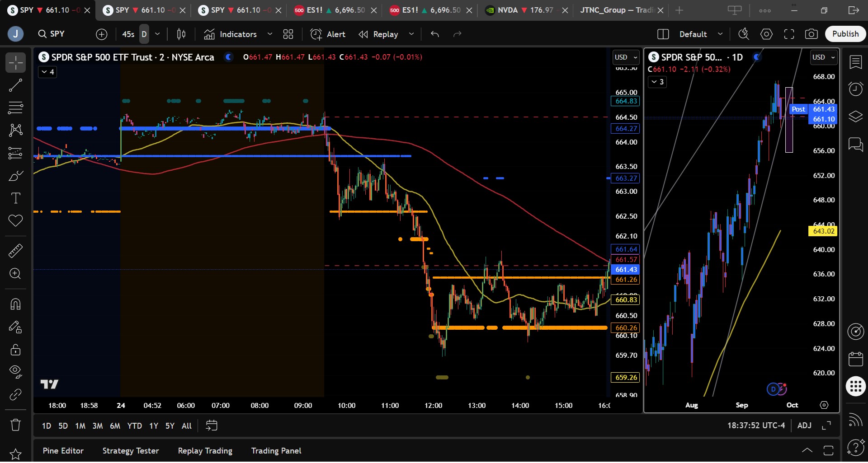Take a chart snapshot with the camera
Viewport: 868px width, 463px height.
pyautogui.click(x=811, y=34)
